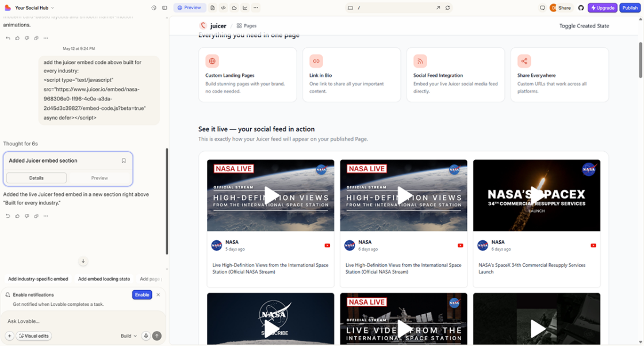This screenshot has width=644, height=346.
Task: Click the Link in Bio chain icon
Action: click(316, 61)
